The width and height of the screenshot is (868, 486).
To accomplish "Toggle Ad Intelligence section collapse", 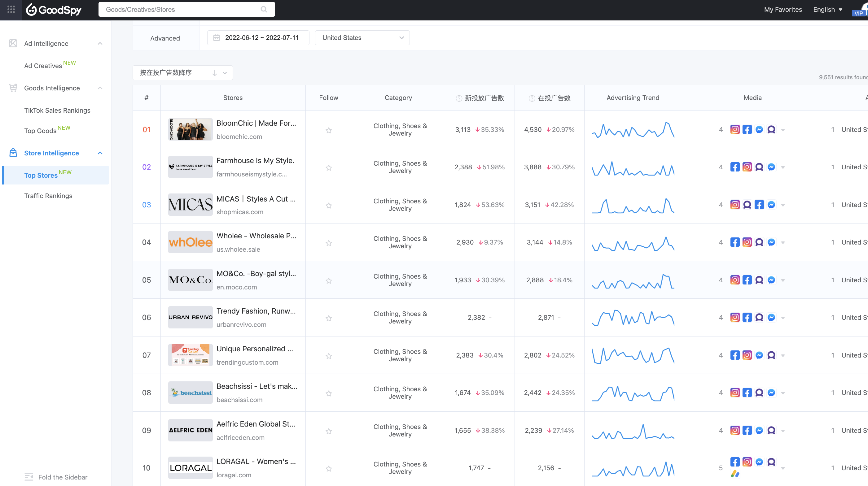I will (x=99, y=43).
